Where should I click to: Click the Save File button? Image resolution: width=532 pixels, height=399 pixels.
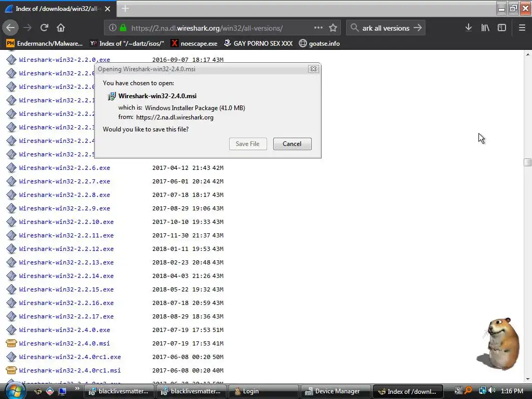click(x=248, y=144)
